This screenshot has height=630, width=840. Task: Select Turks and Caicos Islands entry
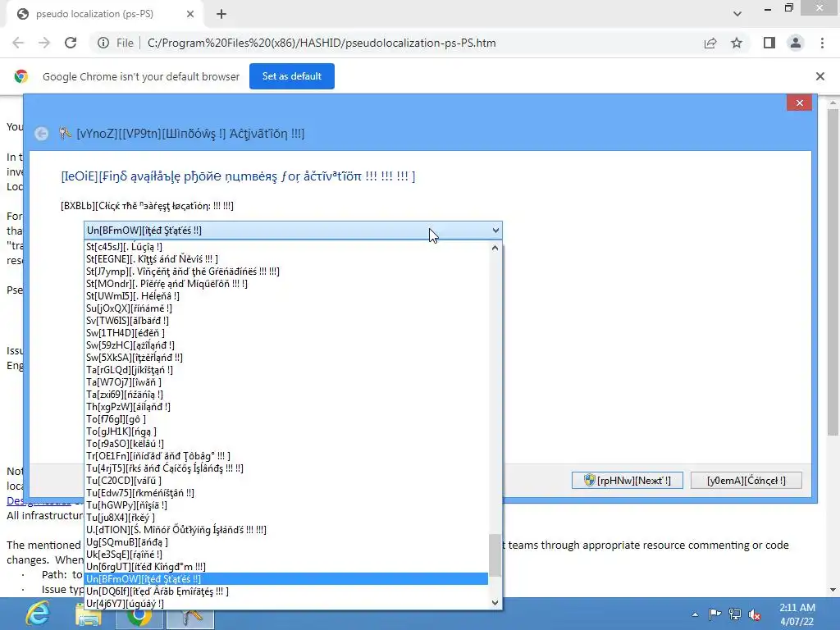[286, 468]
